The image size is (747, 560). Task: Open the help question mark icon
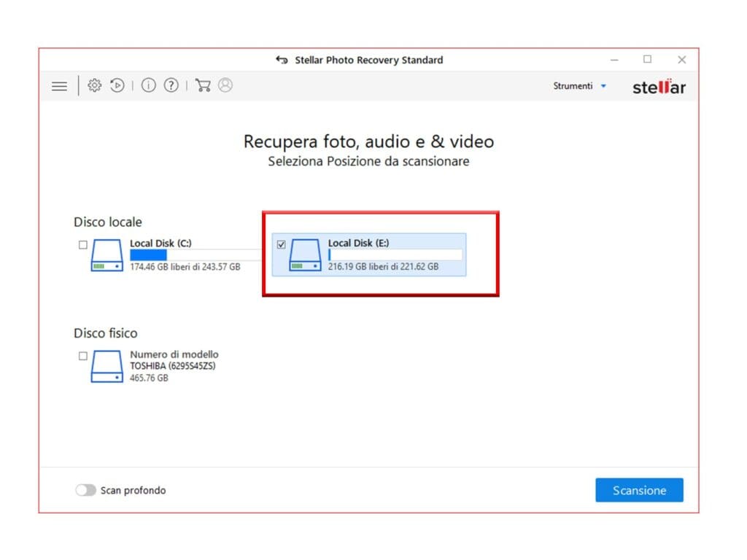(171, 85)
